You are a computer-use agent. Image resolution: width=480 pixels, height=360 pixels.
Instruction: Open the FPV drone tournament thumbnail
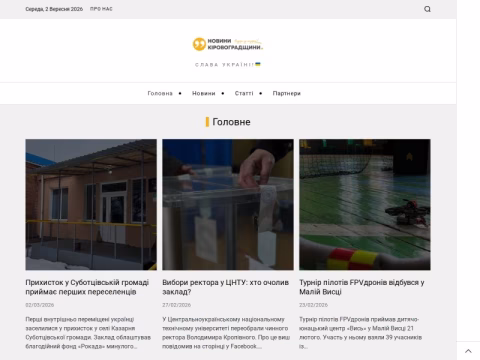(365, 204)
